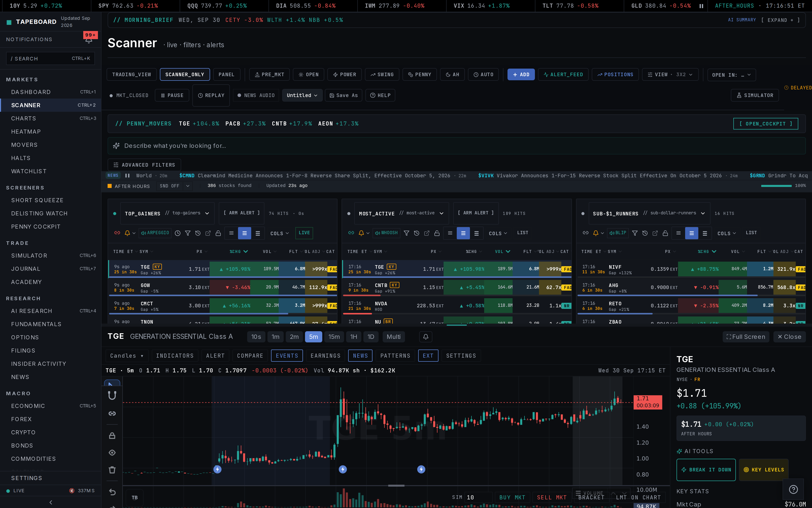Switch to TRADING_VIEW tab
Image resolution: width=812 pixels, height=508 pixels.
coord(131,75)
